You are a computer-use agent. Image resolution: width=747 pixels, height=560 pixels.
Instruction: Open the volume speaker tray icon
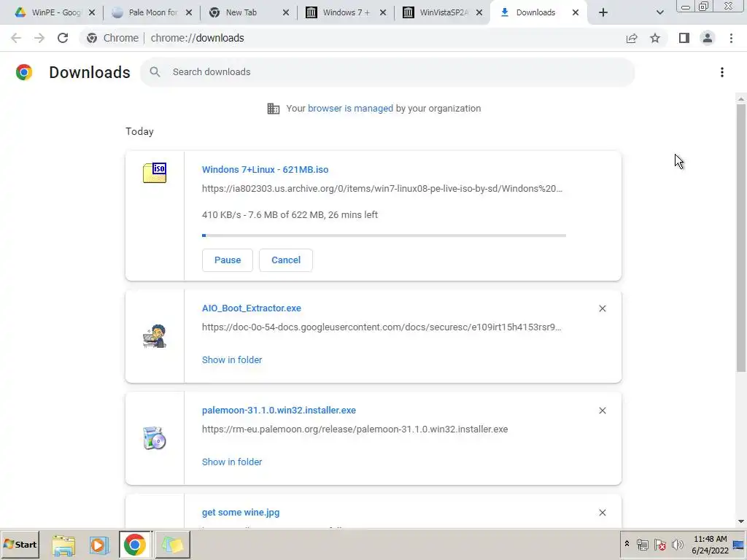point(677,544)
